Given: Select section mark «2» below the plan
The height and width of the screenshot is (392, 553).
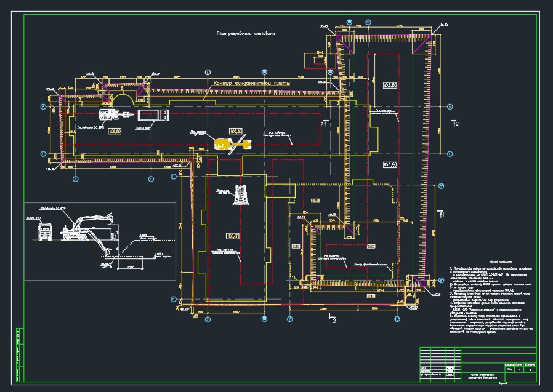Looking at the screenshot, I should pos(332,318).
